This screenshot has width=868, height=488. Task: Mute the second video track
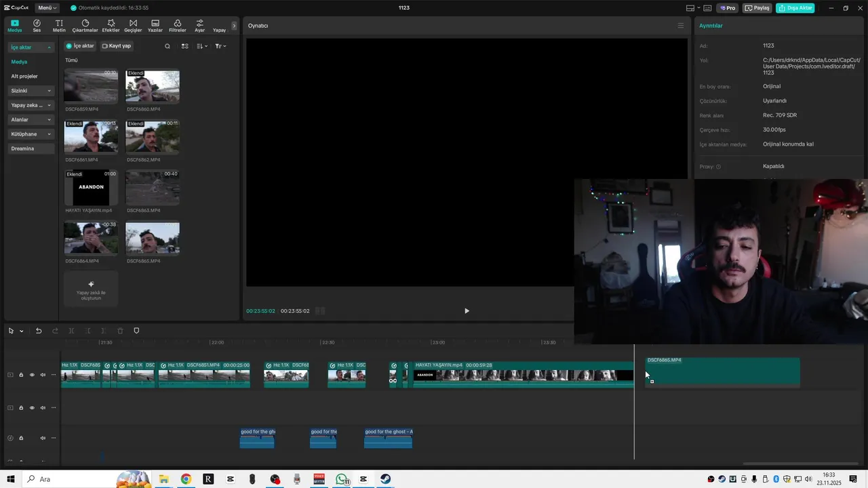tap(43, 407)
